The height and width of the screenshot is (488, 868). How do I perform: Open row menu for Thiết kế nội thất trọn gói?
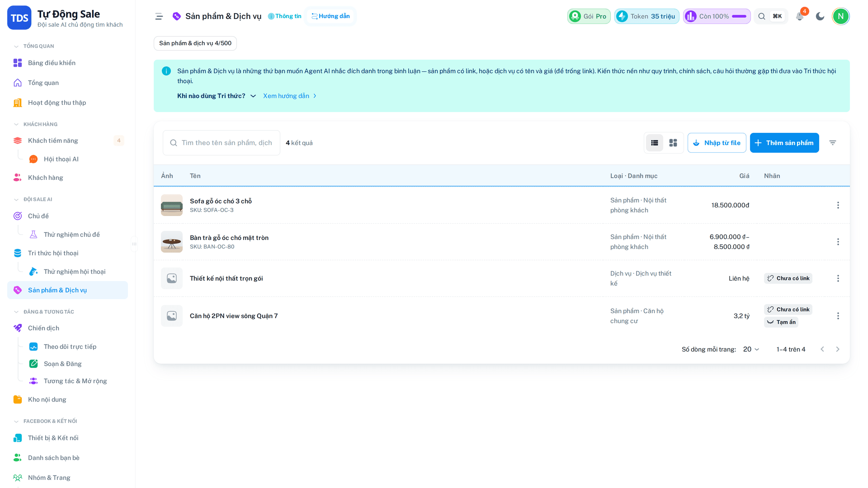[838, 278]
